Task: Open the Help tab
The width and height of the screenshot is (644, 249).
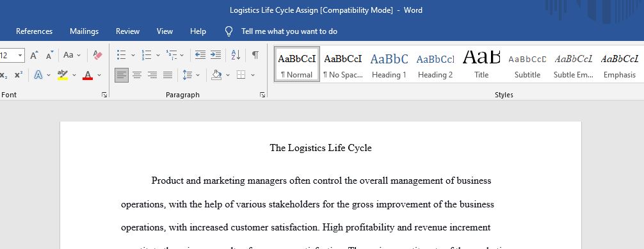Action: [198, 31]
